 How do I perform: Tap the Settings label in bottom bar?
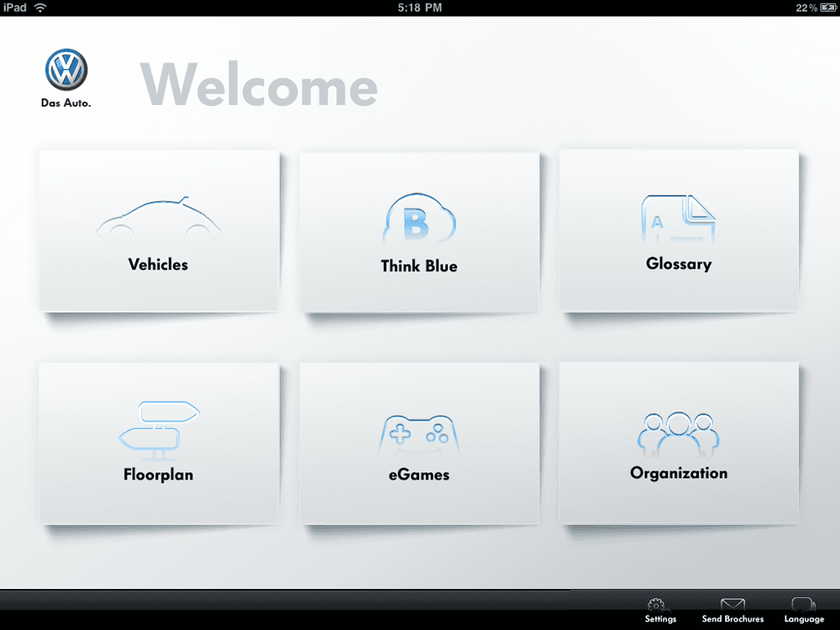660,619
